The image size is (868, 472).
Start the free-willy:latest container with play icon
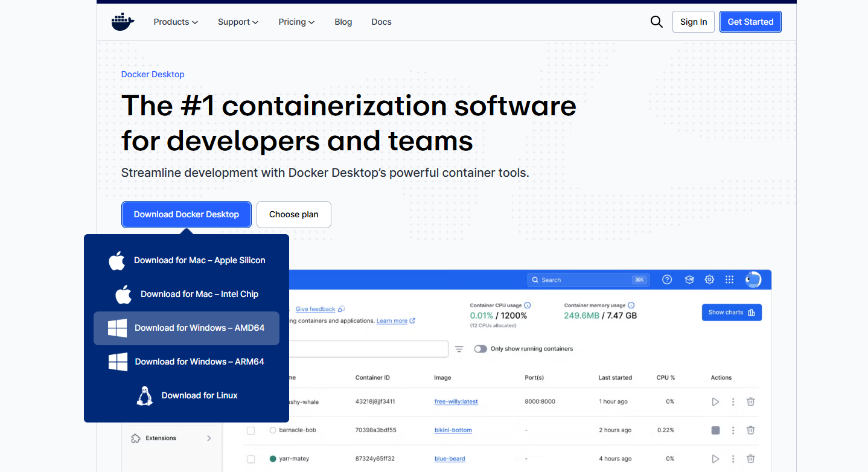[x=715, y=401]
